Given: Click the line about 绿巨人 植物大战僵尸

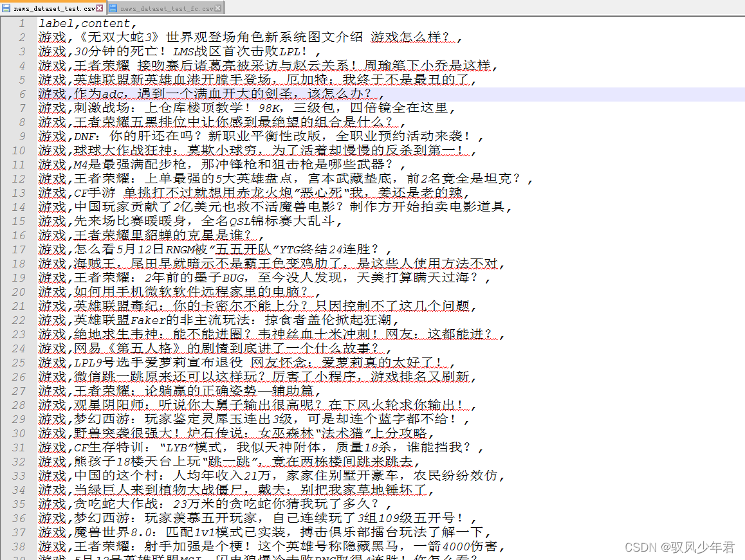Looking at the screenshot, I should (236, 490).
